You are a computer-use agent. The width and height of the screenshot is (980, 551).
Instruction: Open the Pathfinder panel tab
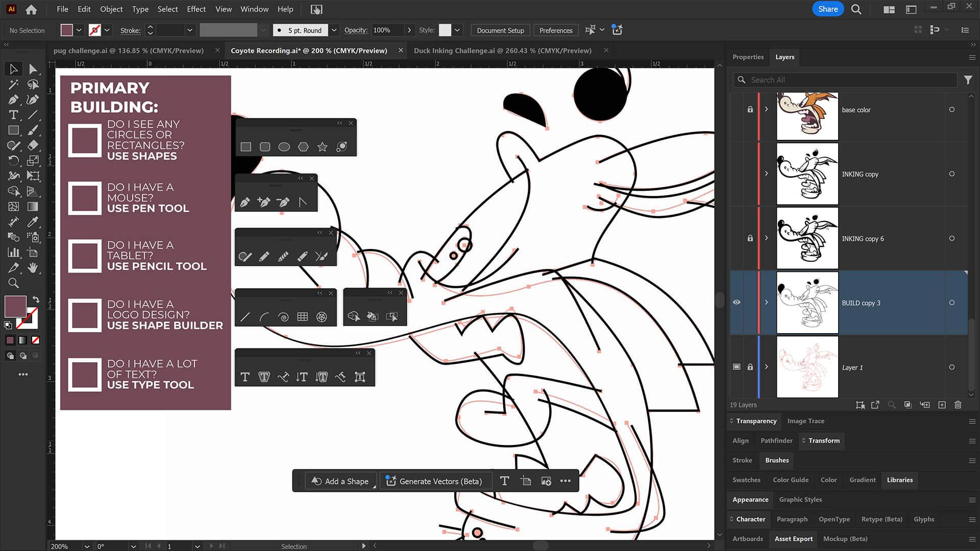click(x=776, y=440)
